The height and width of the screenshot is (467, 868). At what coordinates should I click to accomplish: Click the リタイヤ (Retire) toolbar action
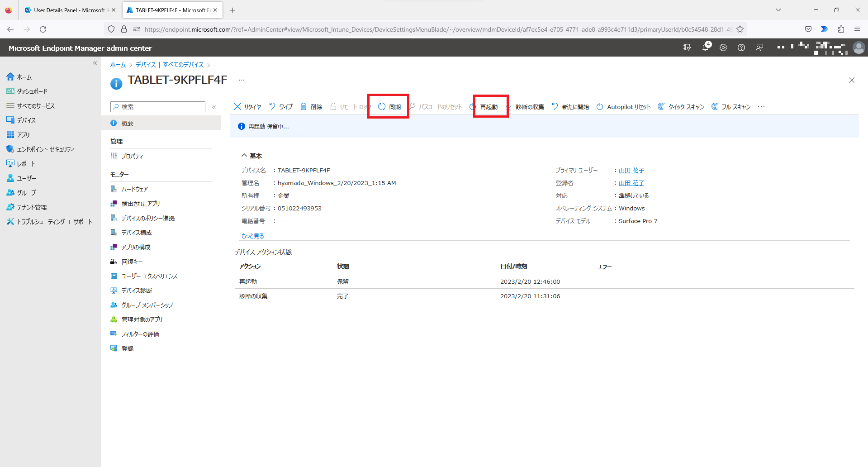point(247,107)
